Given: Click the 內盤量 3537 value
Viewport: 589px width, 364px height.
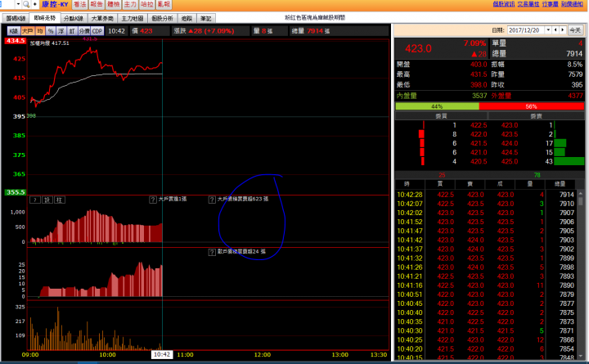Looking at the screenshot, I should point(479,96).
